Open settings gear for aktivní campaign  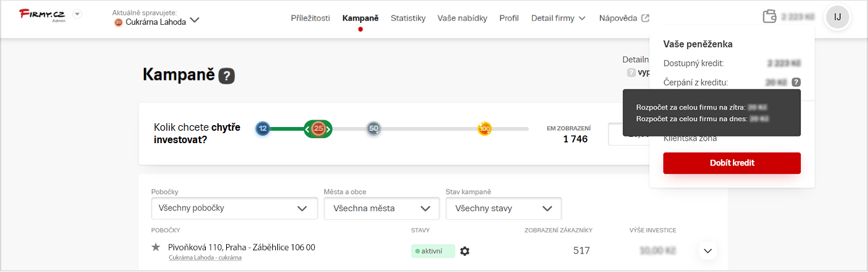465,251
